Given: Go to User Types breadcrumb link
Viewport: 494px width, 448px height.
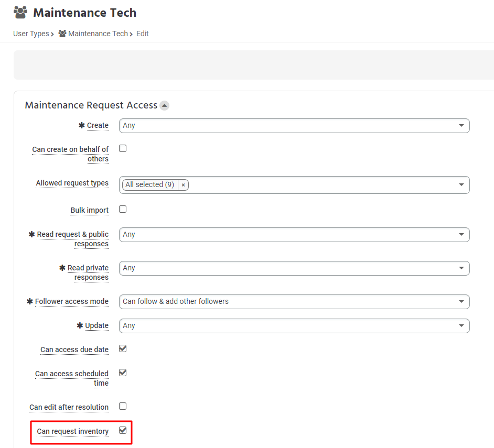Looking at the screenshot, I should [x=31, y=34].
